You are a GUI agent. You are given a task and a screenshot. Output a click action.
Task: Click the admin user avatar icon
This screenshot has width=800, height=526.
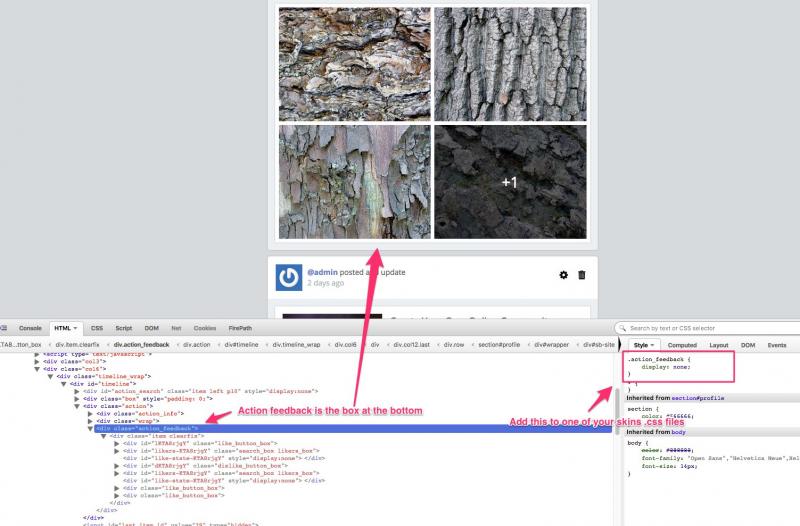[289, 277]
